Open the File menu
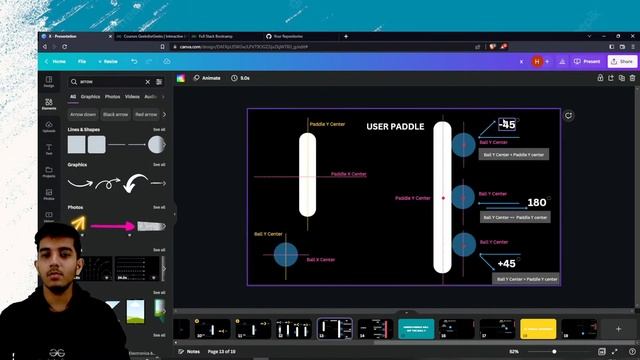640x360 pixels. click(82, 61)
